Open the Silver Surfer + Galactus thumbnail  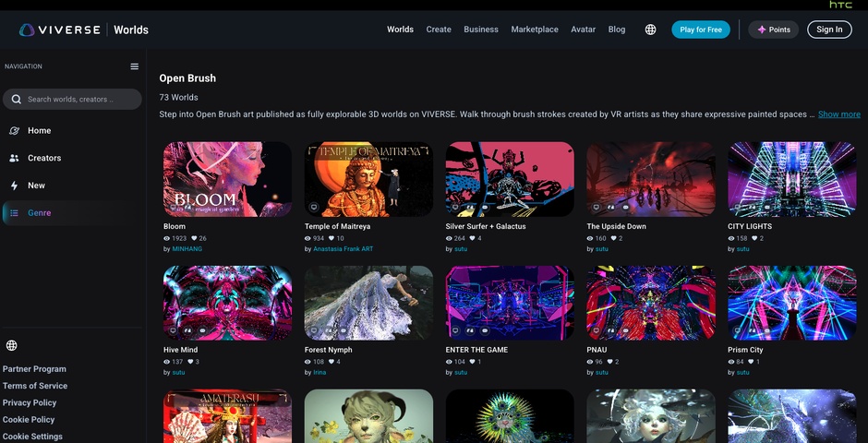[510, 179]
